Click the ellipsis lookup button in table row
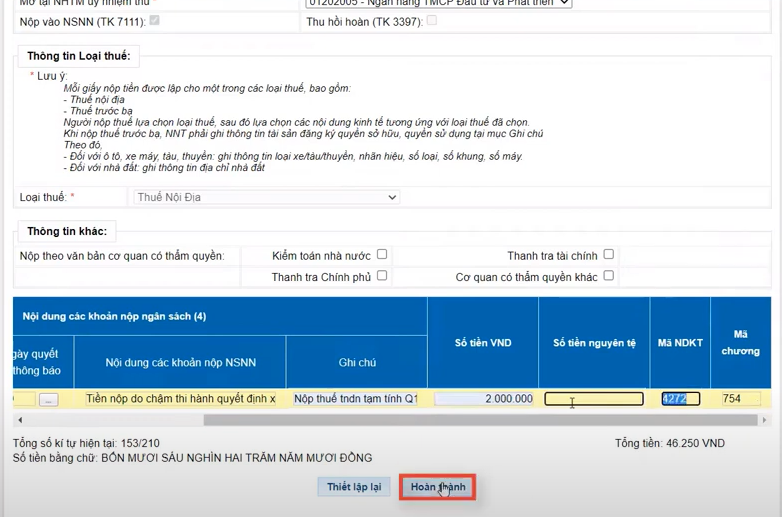The height and width of the screenshot is (517, 782). pos(48,399)
